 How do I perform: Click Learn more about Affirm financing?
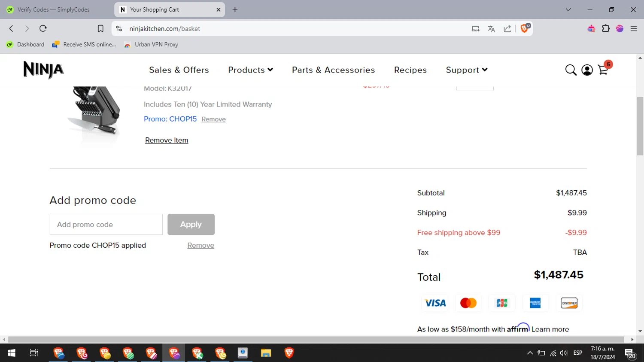click(550, 329)
